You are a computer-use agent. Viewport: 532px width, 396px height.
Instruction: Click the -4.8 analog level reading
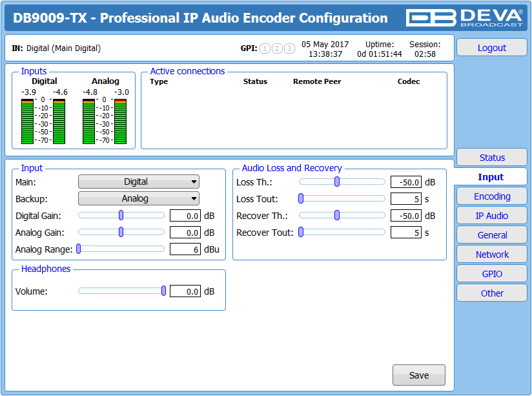pyautogui.click(x=90, y=92)
